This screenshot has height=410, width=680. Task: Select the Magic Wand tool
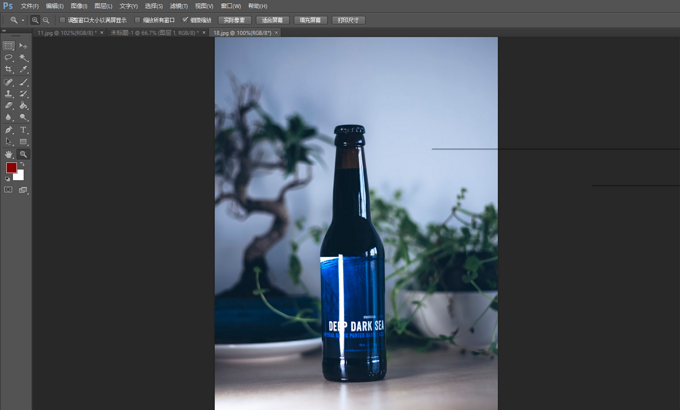23,58
